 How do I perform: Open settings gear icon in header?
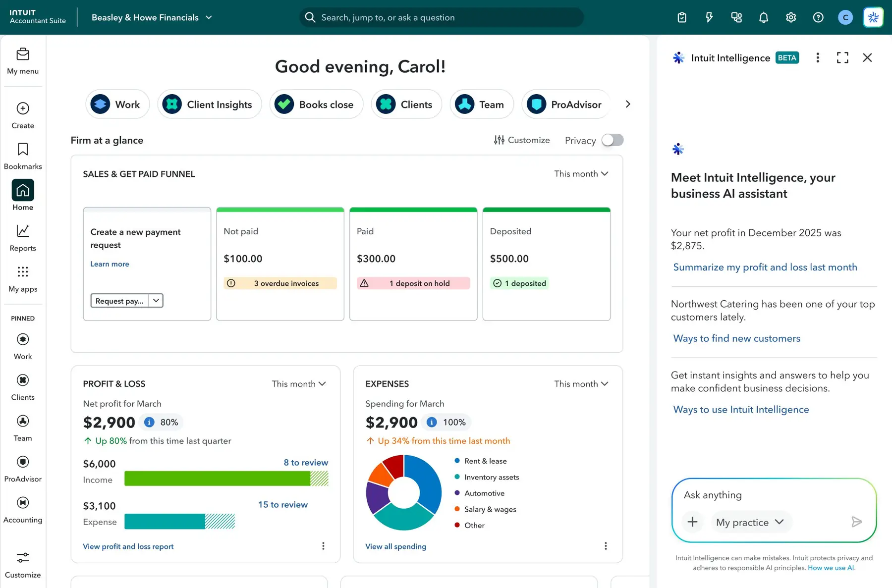791,17
